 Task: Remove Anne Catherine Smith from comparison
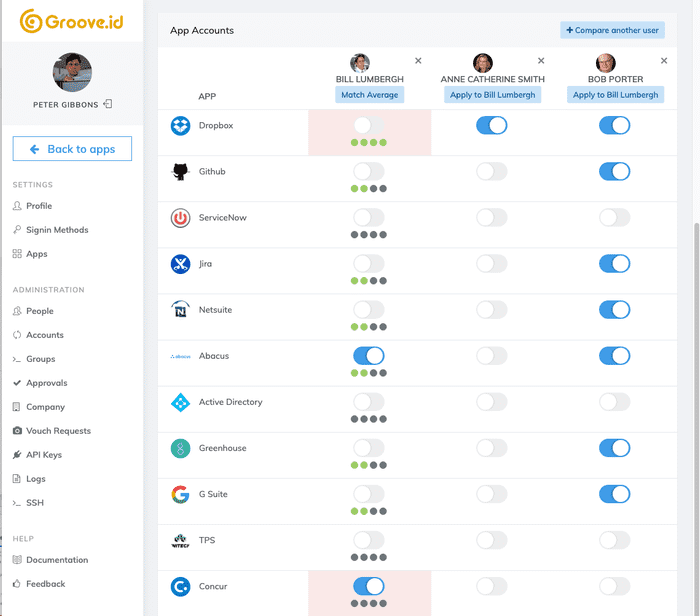point(541,61)
